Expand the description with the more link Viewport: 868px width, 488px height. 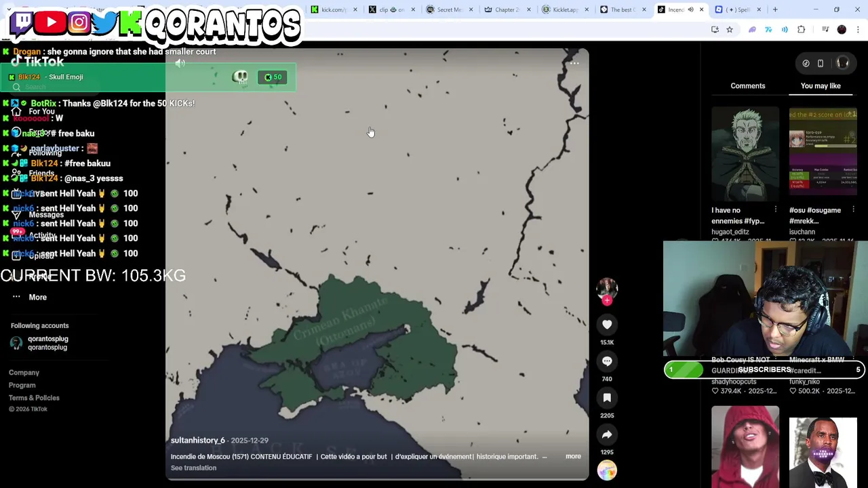pos(573,456)
